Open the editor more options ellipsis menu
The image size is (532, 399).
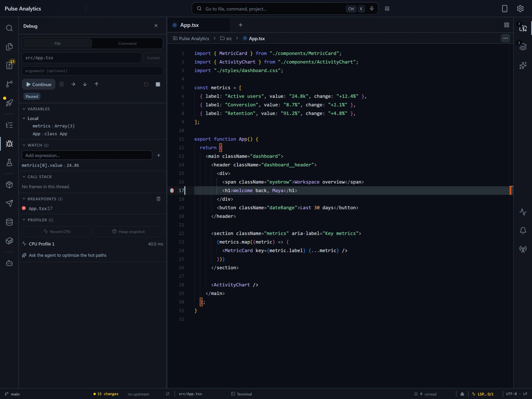point(505,38)
